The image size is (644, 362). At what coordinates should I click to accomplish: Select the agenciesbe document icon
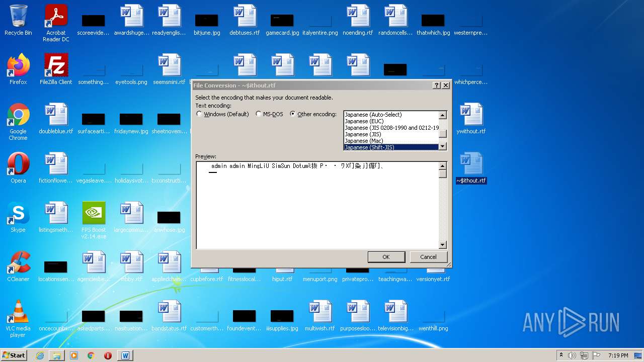click(x=94, y=266)
